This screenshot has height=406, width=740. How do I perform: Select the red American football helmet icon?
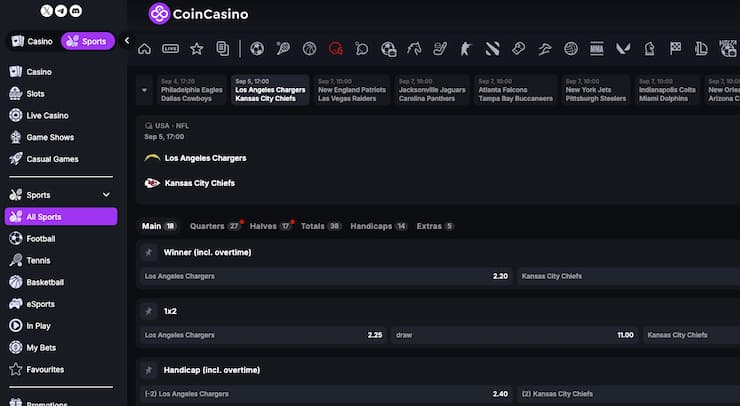336,49
